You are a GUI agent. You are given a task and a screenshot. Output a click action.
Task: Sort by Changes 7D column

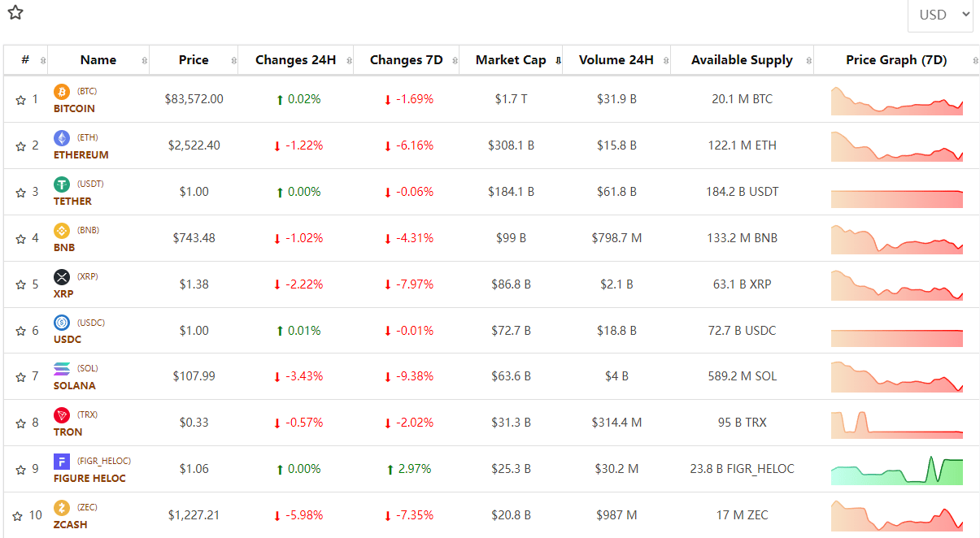tap(406, 60)
